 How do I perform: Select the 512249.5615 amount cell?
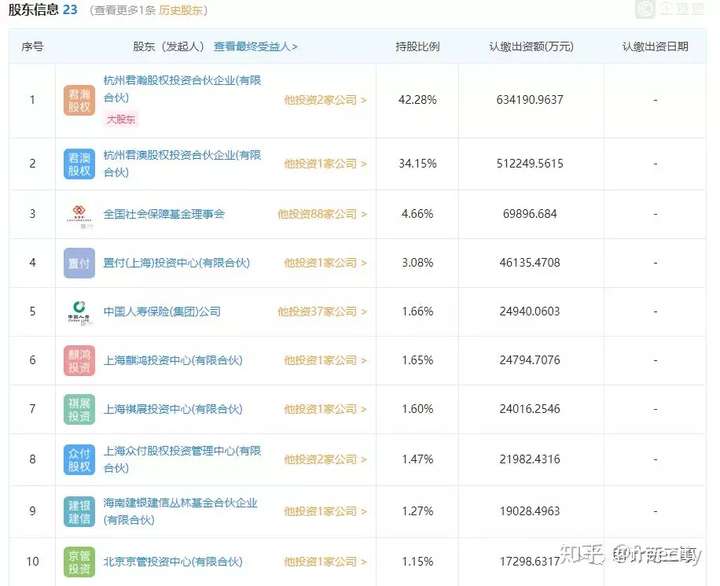click(530, 163)
